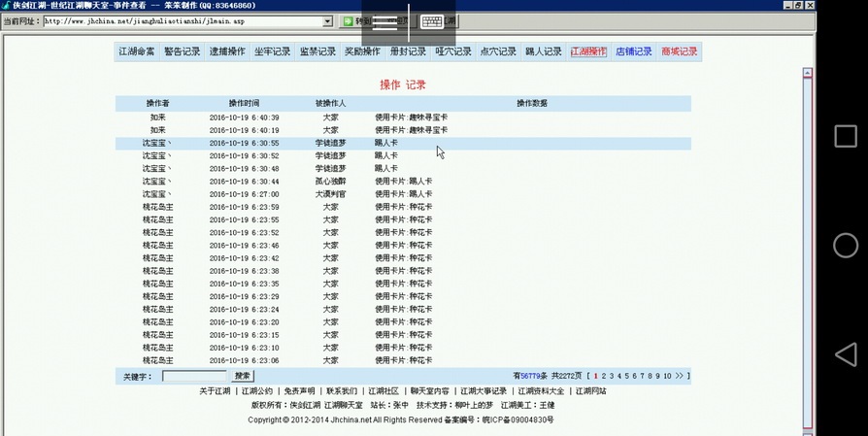The image size is (868, 436).
Task: Open the 江湖资料大全 footer link
Action: [541, 390]
